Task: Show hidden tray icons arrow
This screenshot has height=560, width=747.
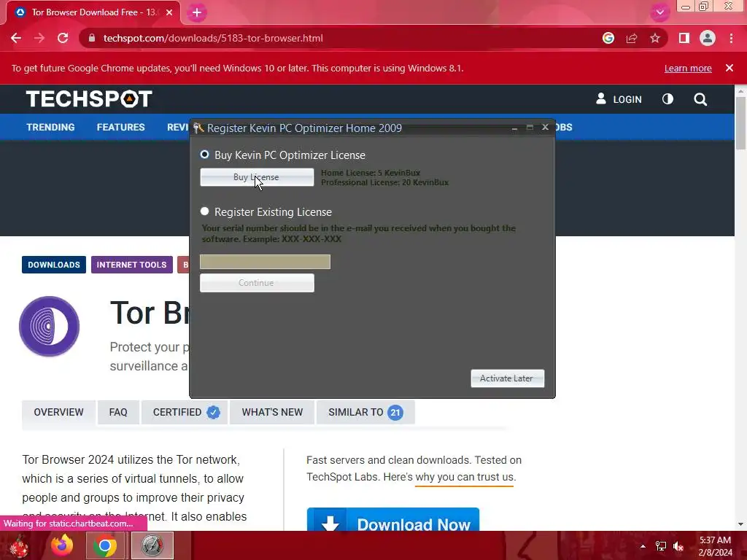Action: tap(643, 546)
